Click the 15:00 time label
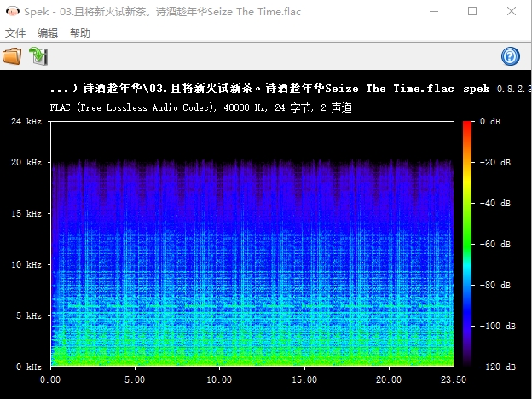This screenshot has height=399, width=532. click(x=304, y=379)
